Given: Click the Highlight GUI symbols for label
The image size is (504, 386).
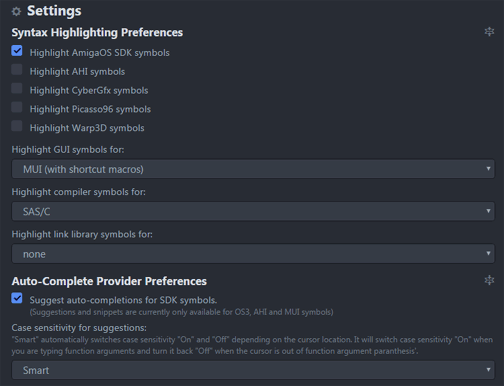Looking at the screenshot, I should click(68, 150).
